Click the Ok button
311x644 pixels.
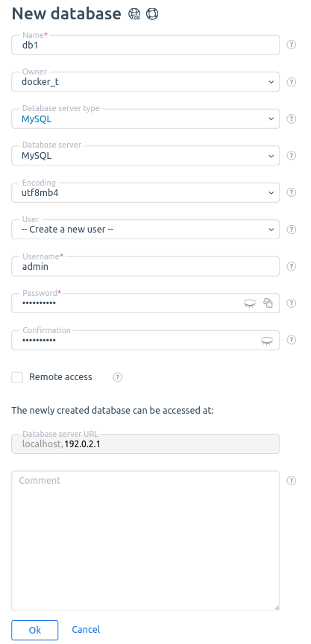coord(35,630)
